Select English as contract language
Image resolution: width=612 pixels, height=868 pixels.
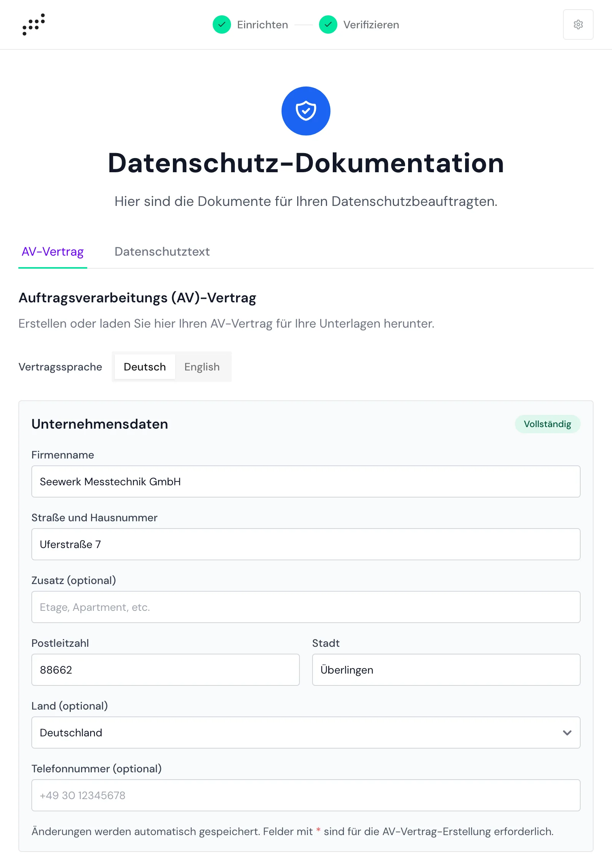tap(202, 367)
